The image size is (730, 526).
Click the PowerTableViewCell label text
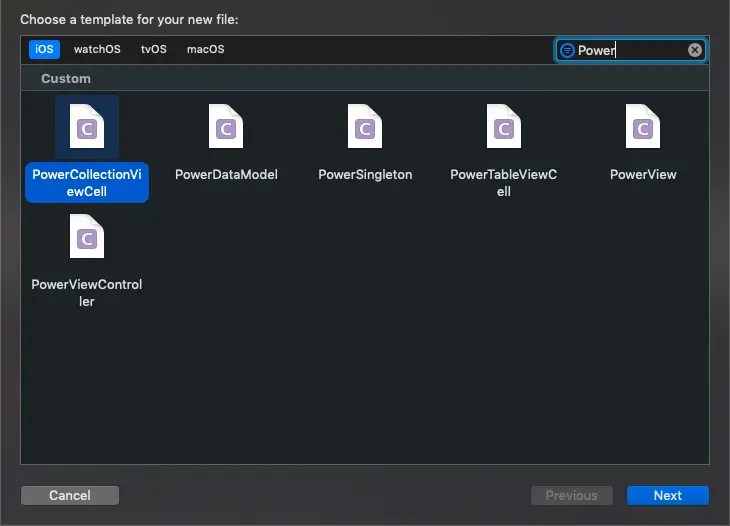[x=504, y=182]
